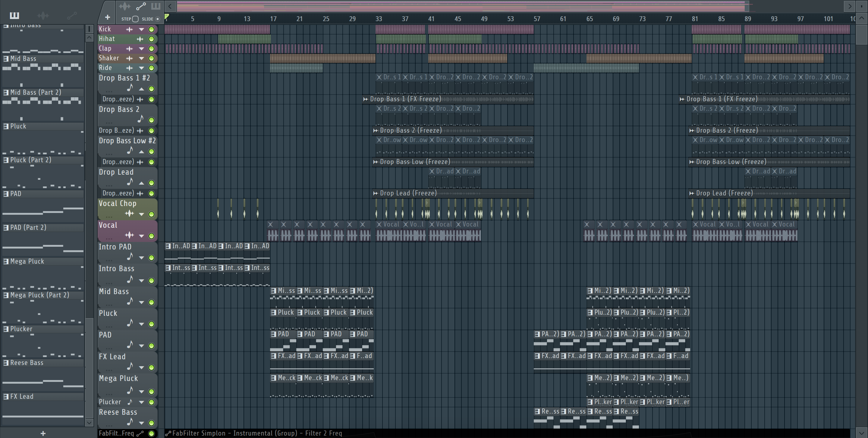Collapse the Clap track group arrow
868x438 pixels.
pyautogui.click(x=142, y=49)
